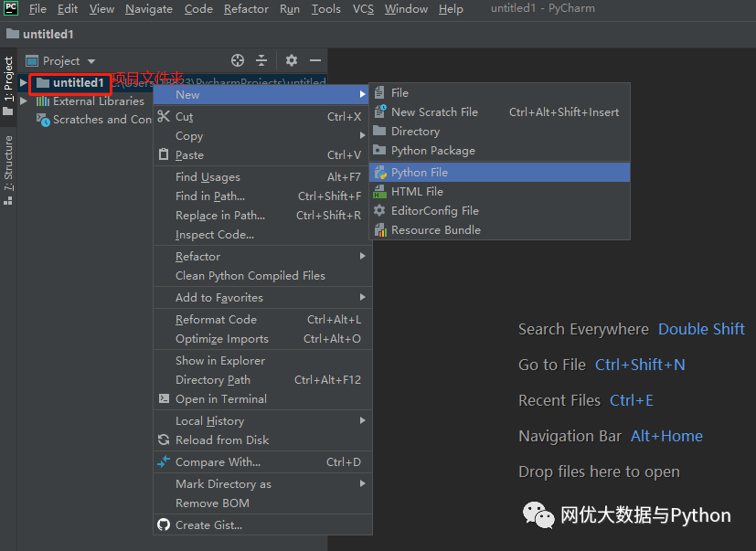Click the New Scratch File icon

380,111
